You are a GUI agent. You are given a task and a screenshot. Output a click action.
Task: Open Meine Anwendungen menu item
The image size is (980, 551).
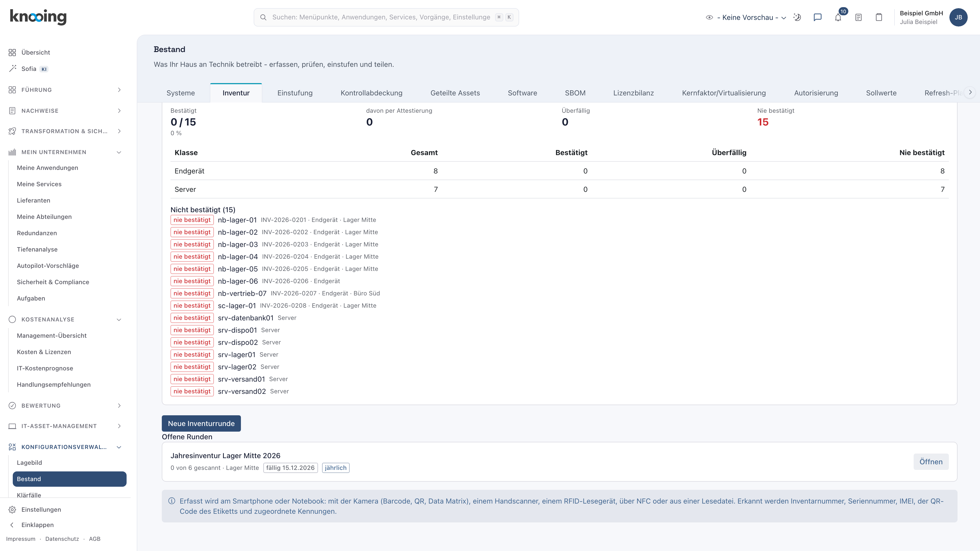pos(47,168)
